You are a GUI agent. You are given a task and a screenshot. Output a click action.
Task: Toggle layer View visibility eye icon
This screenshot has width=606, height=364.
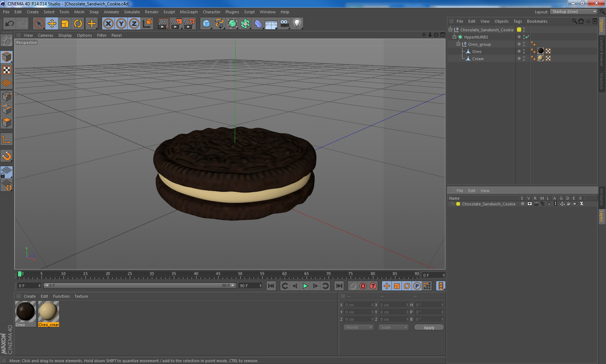pyautogui.click(x=530, y=204)
